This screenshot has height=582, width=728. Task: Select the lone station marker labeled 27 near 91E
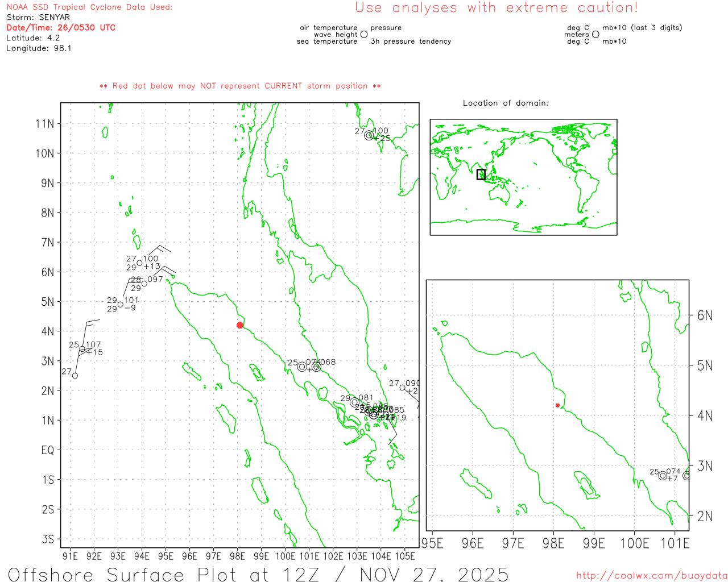click(75, 375)
